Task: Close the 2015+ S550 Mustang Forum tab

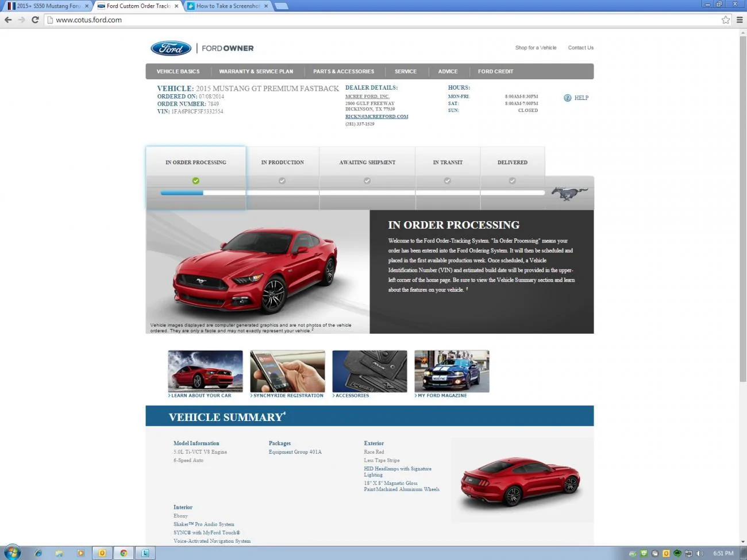Action: click(87, 6)
